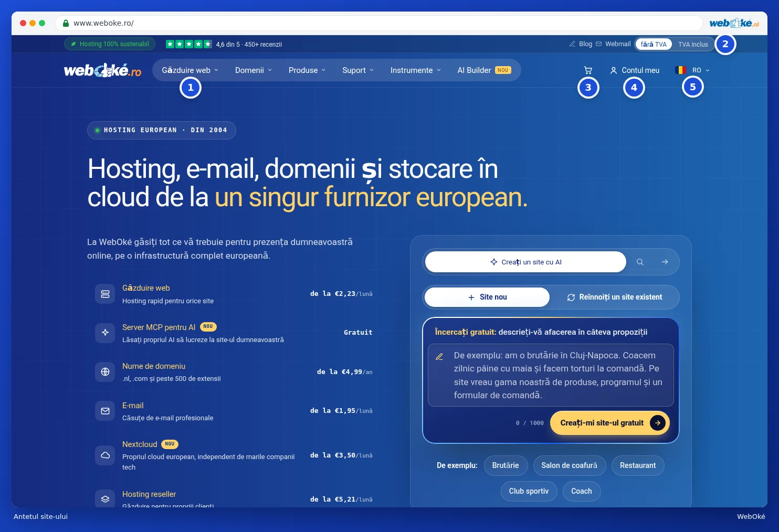
Task: Click the right arrow icon beside search
Action: [x=665, y=262]
